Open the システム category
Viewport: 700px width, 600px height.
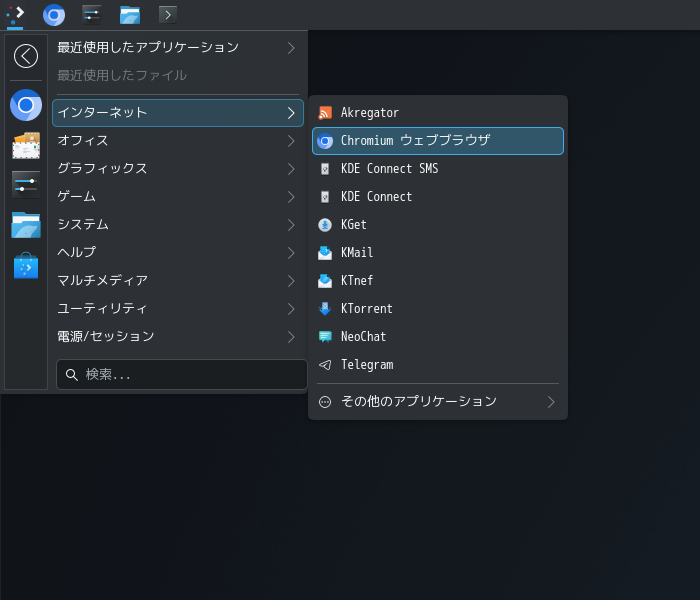pyautogui.click(x=178, y=225)
